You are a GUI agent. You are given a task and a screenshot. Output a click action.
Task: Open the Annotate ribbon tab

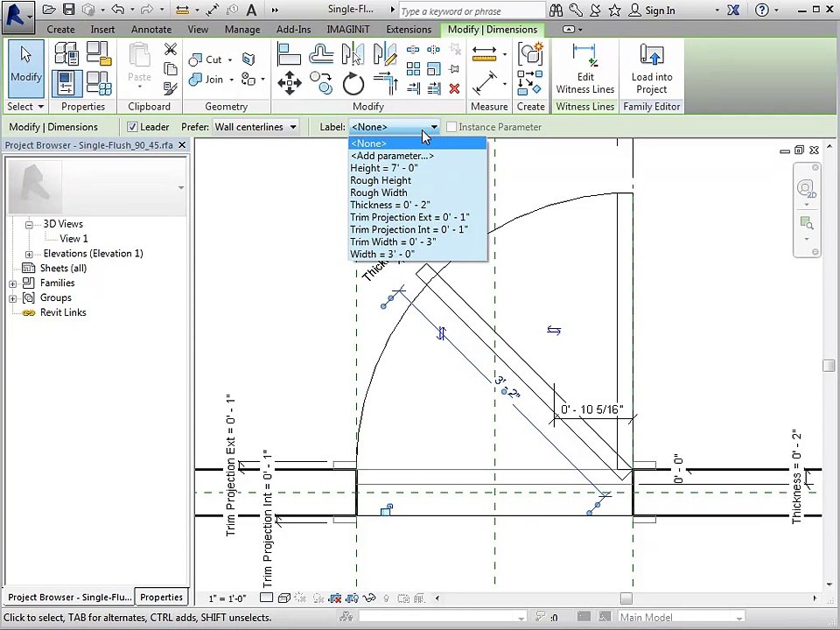coord(151,29)
